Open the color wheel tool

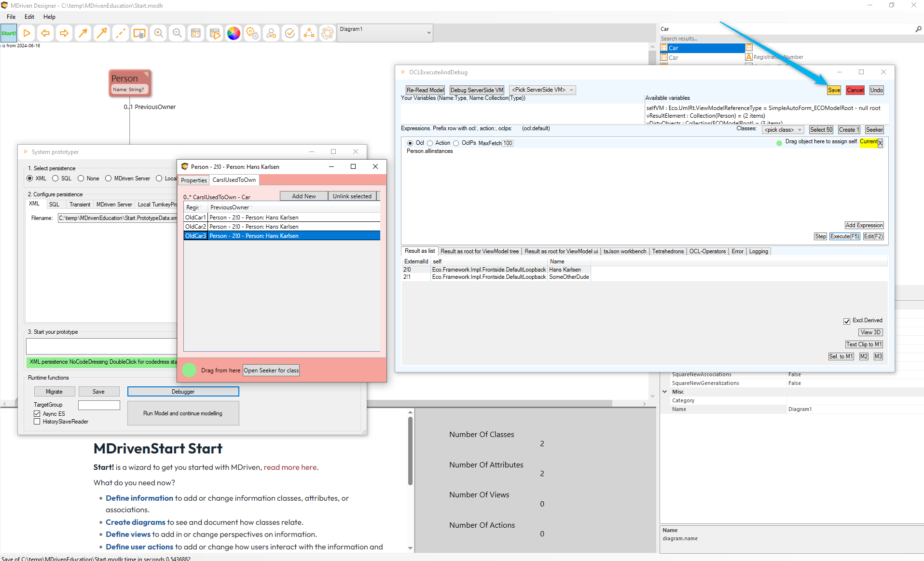[234, 33]
